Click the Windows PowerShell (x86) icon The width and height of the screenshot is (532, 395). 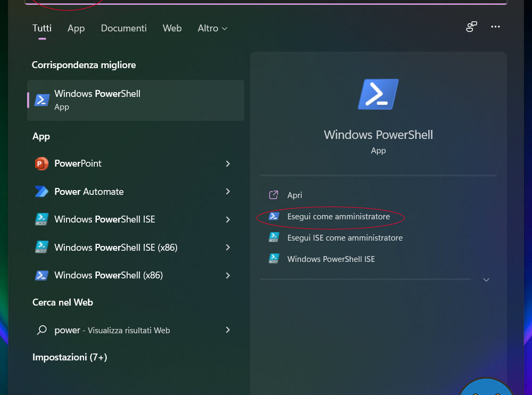click(41, 275)
